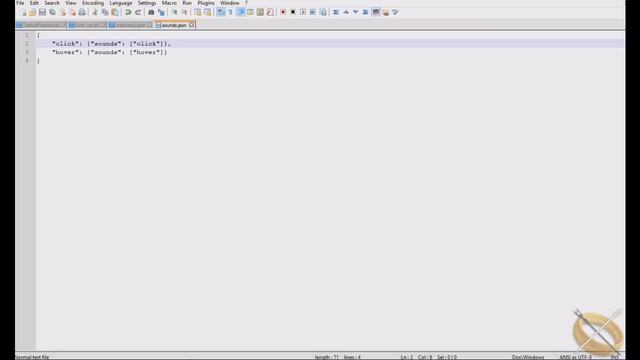Screen dimensions: 640x360
Task: Open the Encoding menu
Action: click(93, 3)
